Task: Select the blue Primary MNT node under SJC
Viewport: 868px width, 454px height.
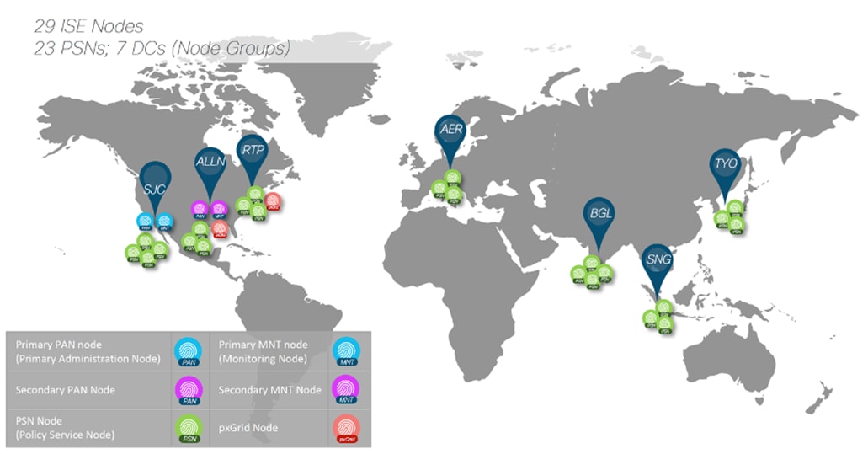Action: (x=164, y=222)
